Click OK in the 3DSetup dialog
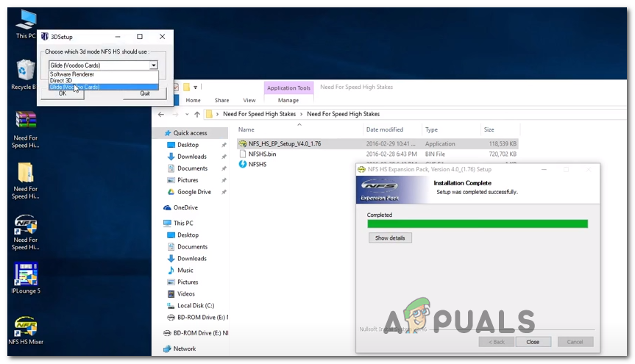Screen dimensions: 635x364 point(63,93)
